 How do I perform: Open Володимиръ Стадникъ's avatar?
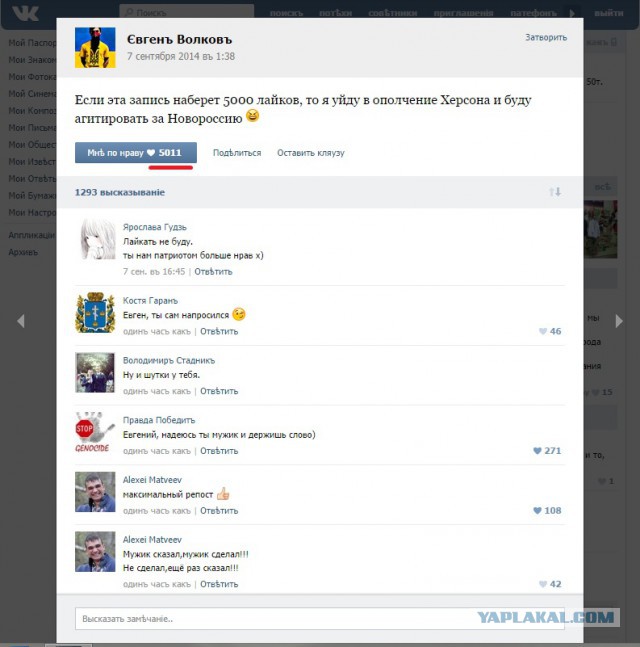95,372
